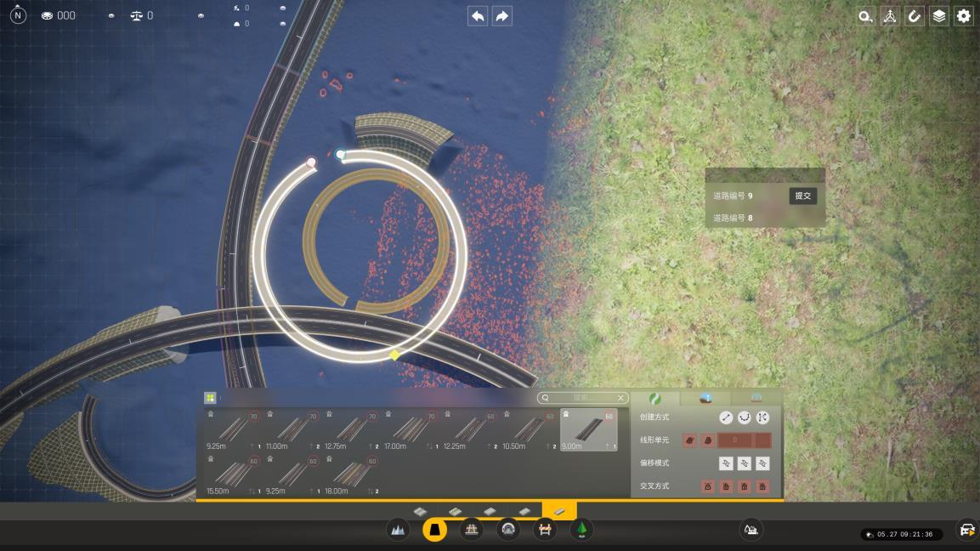
Task: Select the first road category tab
Action: (420, 512)
